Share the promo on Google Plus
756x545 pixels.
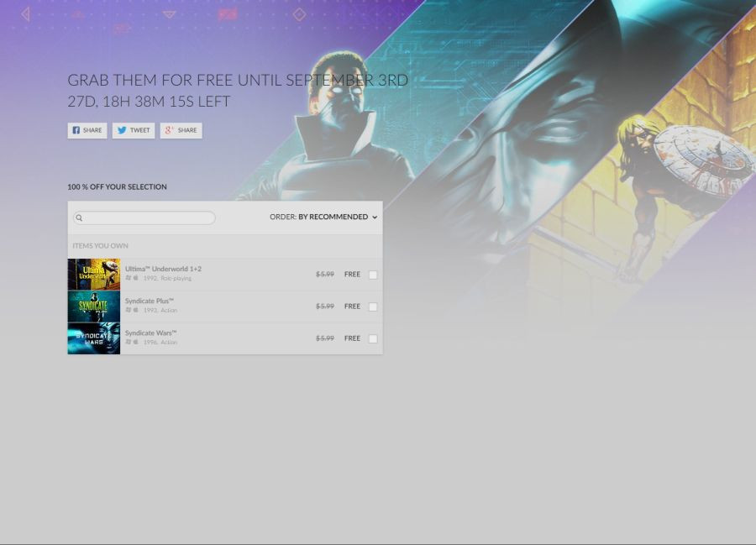(181, 130)
